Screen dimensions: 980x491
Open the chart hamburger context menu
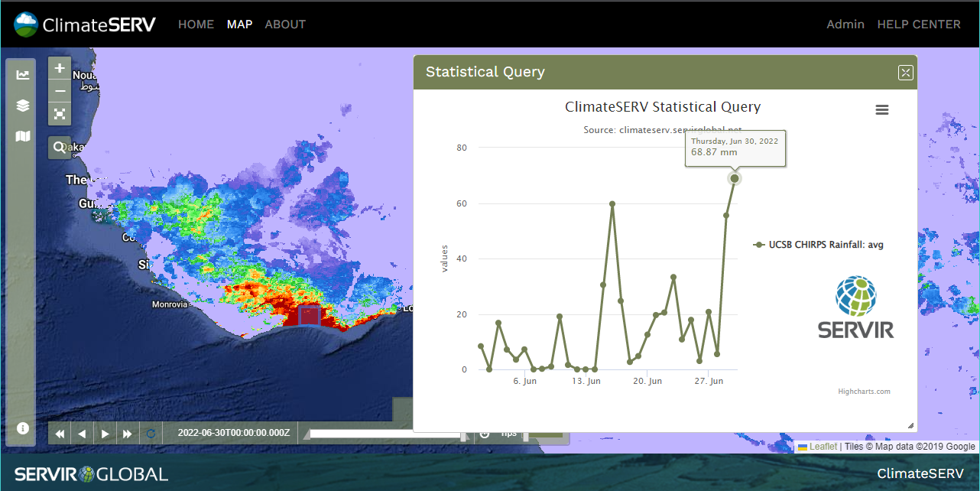point(881,110)
